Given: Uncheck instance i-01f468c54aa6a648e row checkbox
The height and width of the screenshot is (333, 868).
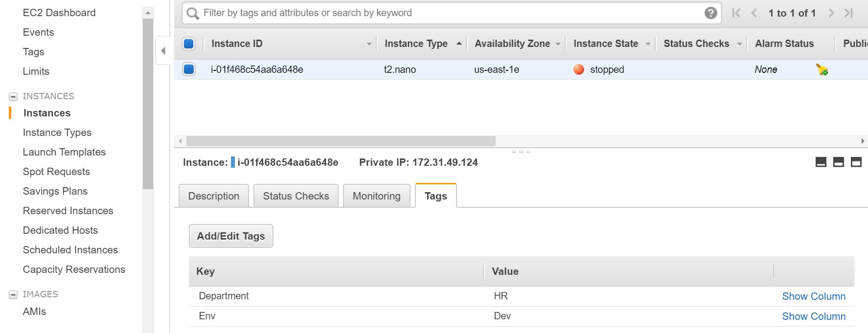Looking at the screenshot, I should click(189, 69).
